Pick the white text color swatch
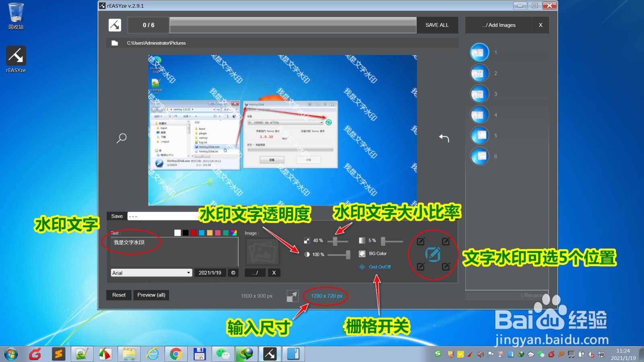The image size is (644, 362). click(178, 233)
